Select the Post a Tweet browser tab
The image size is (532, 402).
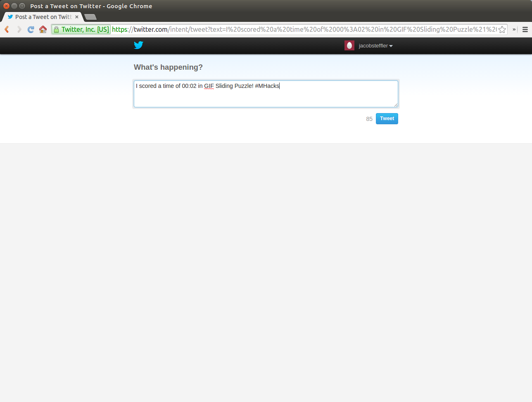click(43, 17)
